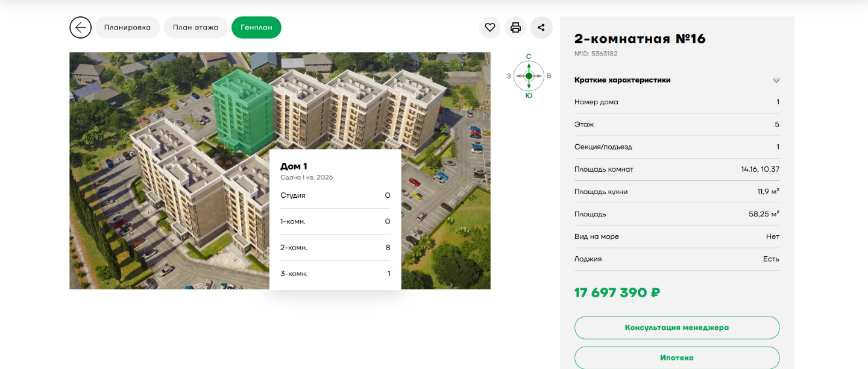Print the page using printer icon
Image resolution: width=868 pixels, height=369 pixels.
click(x=515, y=27)
